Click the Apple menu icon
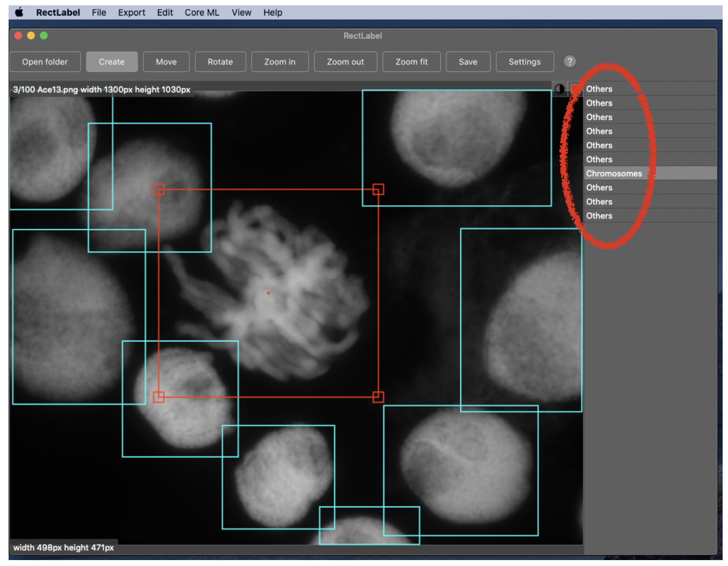Screen dimensions: 728x566 coord(19,12)
